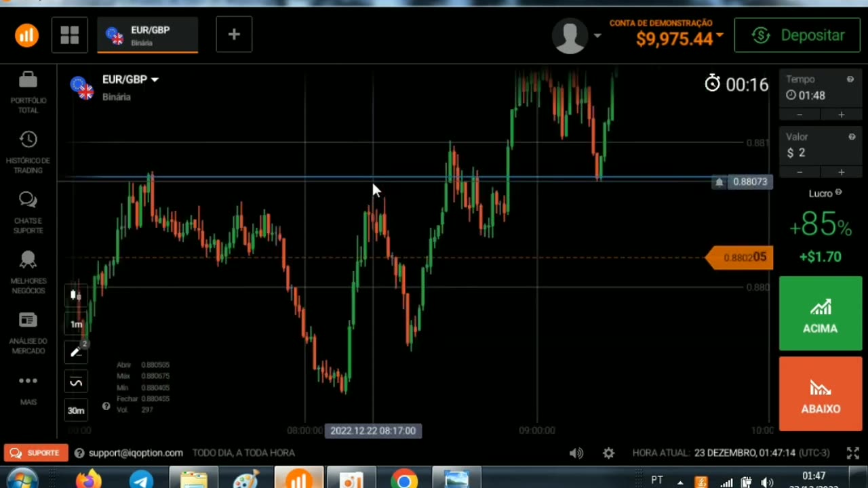This screenshot has width=868, height=488.
Task: Click the Depositar button
Action: [797, 35]
